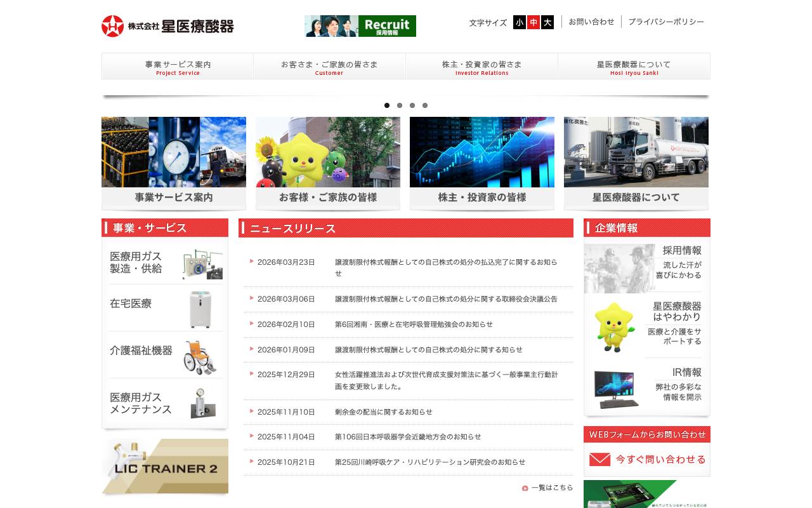
Task: Open the 星医療酸器について menu
Action: pyautogui.click(x=634, y=66)
